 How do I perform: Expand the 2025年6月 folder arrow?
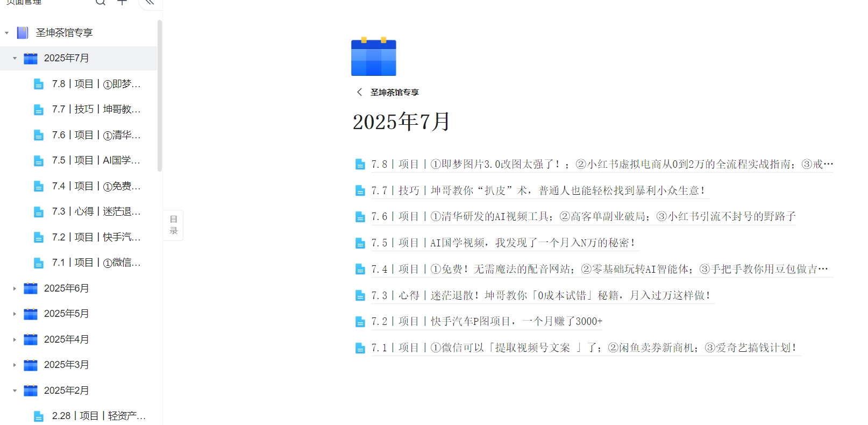tap(15, 288)
